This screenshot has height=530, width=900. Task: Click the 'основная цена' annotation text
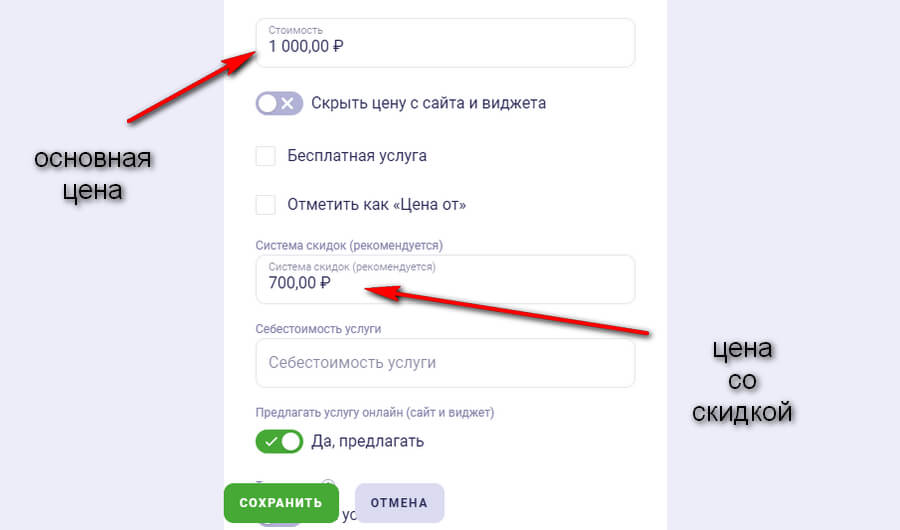(x=92, y=174)
